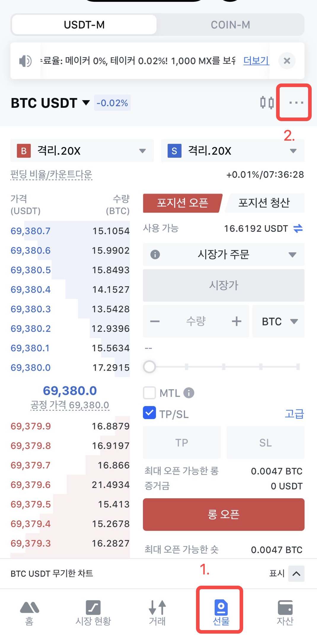Viewport: 317px width, 644px height.
Task: Enable the MTL checkbox
Action: 149,393
